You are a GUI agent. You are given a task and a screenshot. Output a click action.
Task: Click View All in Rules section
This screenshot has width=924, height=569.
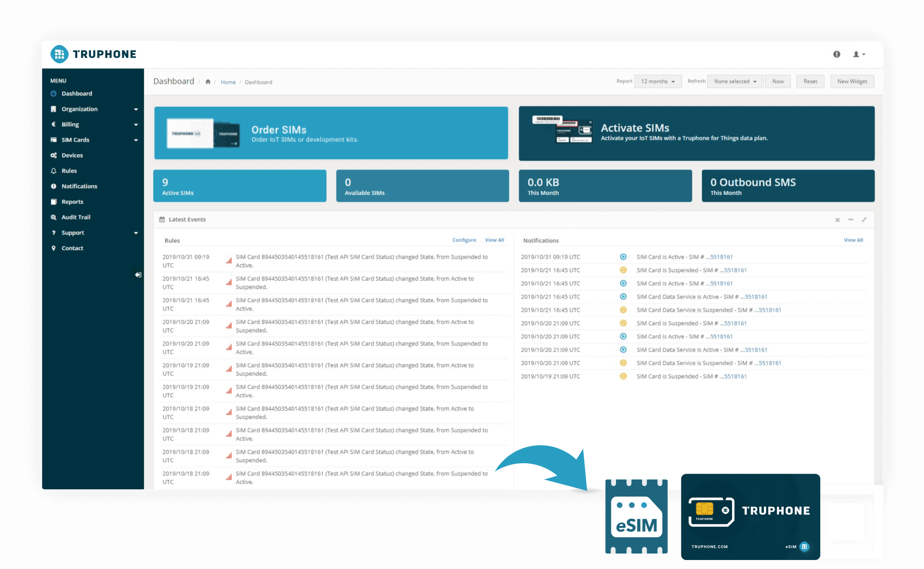point(494,240)
